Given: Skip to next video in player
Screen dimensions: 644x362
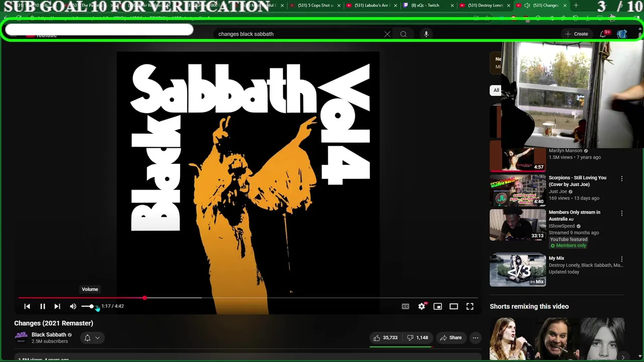Looking at the screenshot, I should pyautogui.click(x=57, y=306).
